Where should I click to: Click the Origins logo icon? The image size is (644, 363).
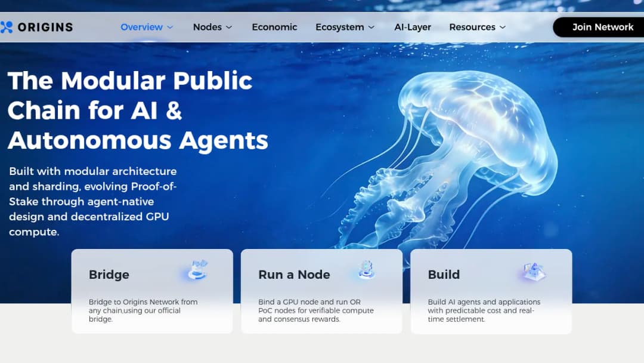[6, 27]
